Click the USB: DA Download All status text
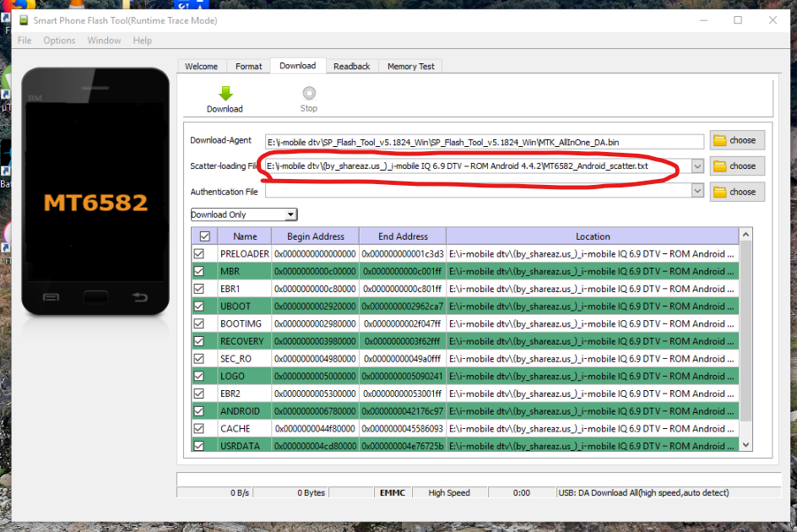 (643, 492)
